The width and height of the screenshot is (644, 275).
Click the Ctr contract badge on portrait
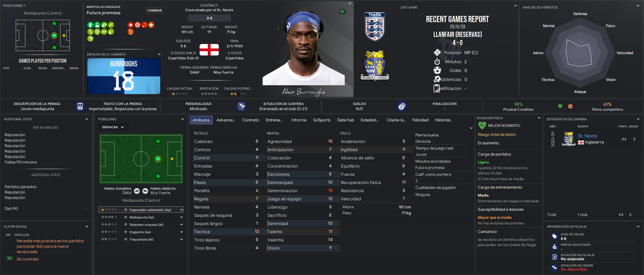click(x=342, y=11)
